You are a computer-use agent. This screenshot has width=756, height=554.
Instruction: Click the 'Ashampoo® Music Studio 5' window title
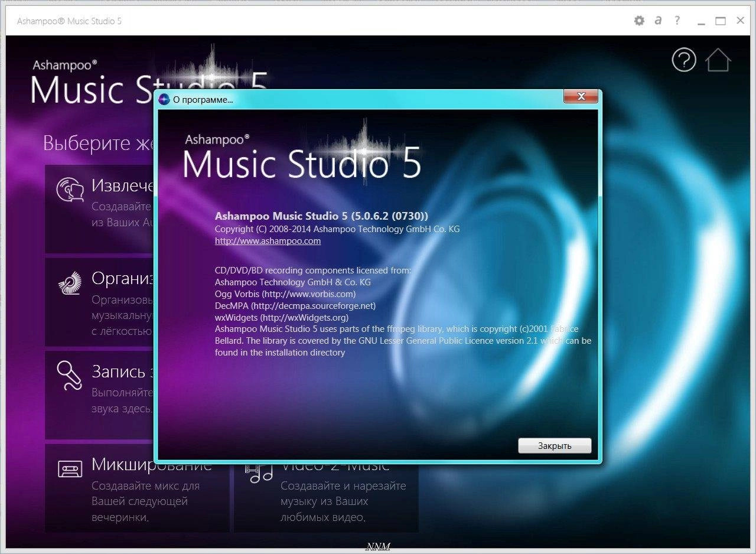[69, 21]
